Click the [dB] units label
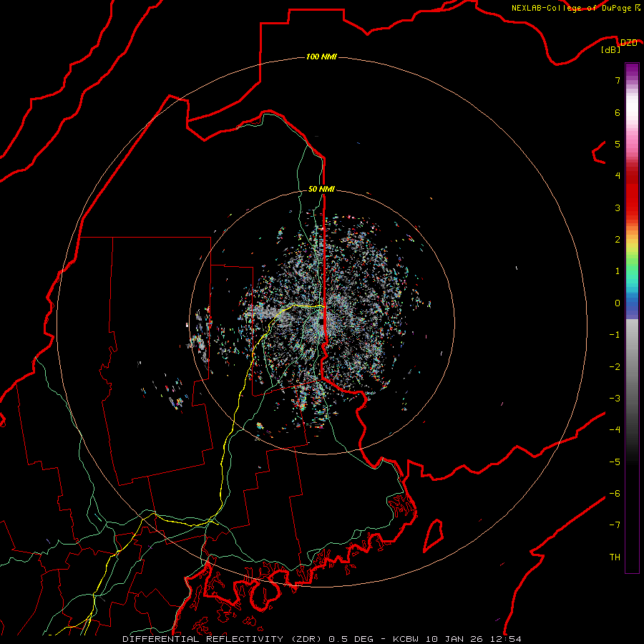Image resolution: width=644 pixels, height=644 pixels. tap(611, 50)
